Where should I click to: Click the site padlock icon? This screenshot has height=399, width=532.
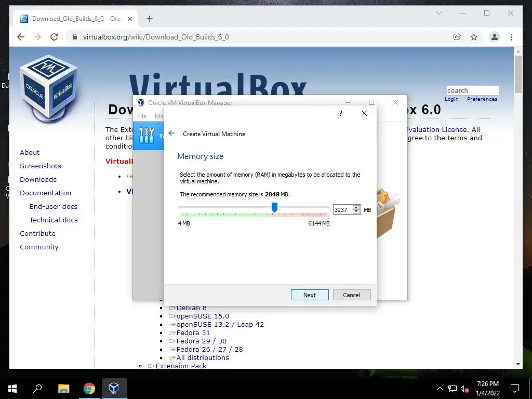[75, 37]
